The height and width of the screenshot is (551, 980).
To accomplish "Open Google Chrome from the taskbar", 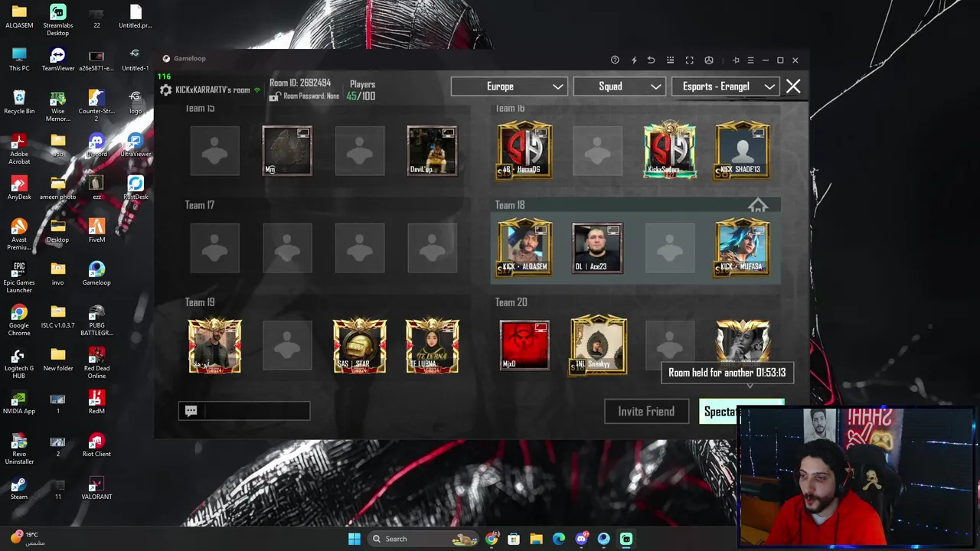I will [491, 539].
